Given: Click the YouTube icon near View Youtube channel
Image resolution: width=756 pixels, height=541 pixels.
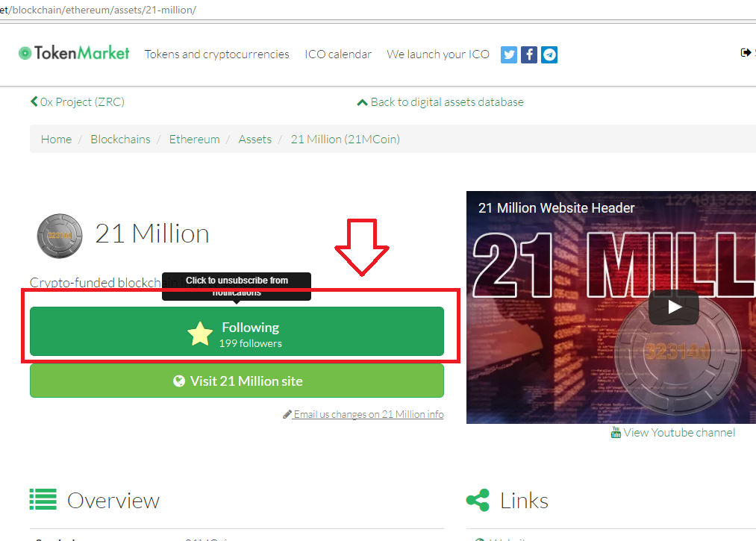Looking at the screenshot, I should [x=616, y=433].
